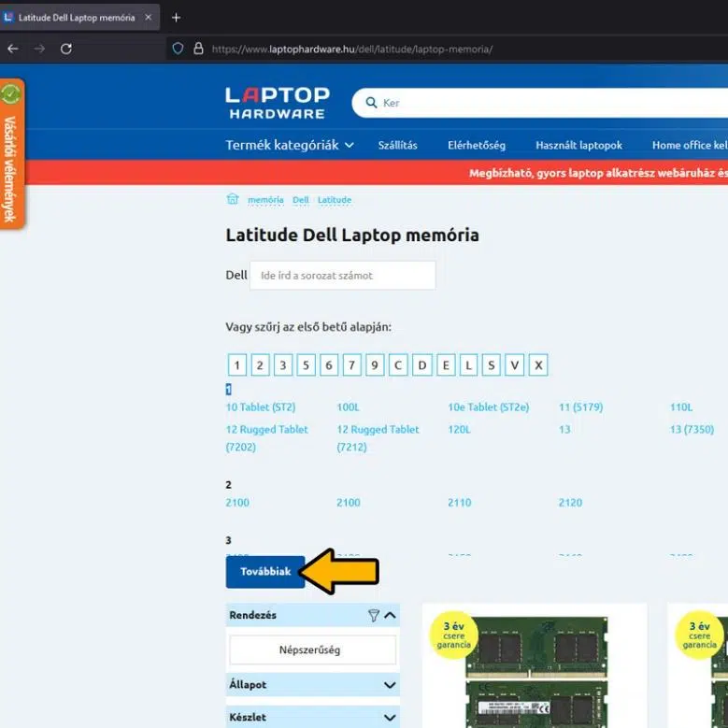
Task: Click the browser forward arrow
Action: pos(39,49)
